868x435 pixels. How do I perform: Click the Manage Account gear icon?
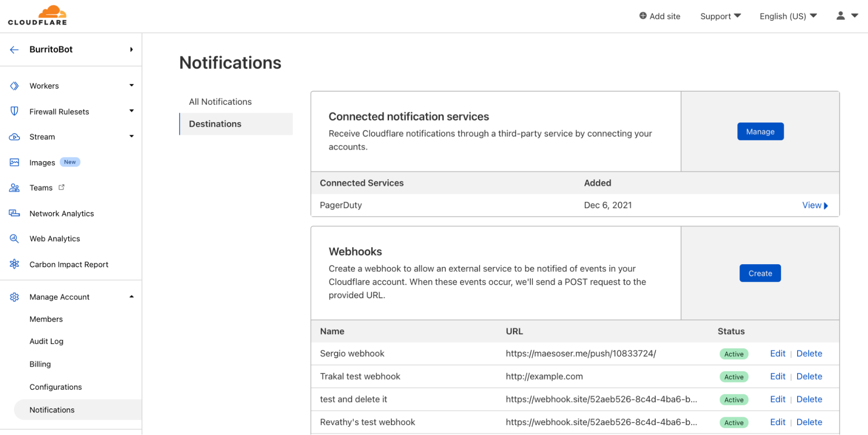pyautogui.click(x=14, y=297)
